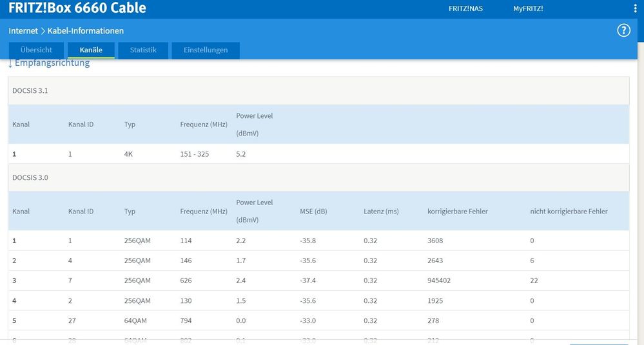Select the Kanäle tab
Screen dimensions: 644x345
[x=91, y=50]
